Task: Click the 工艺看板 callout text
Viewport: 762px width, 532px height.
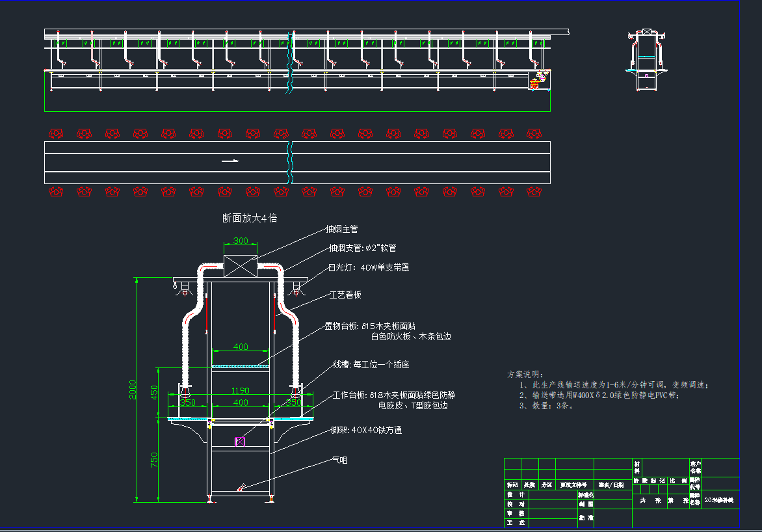Action: 345,295
